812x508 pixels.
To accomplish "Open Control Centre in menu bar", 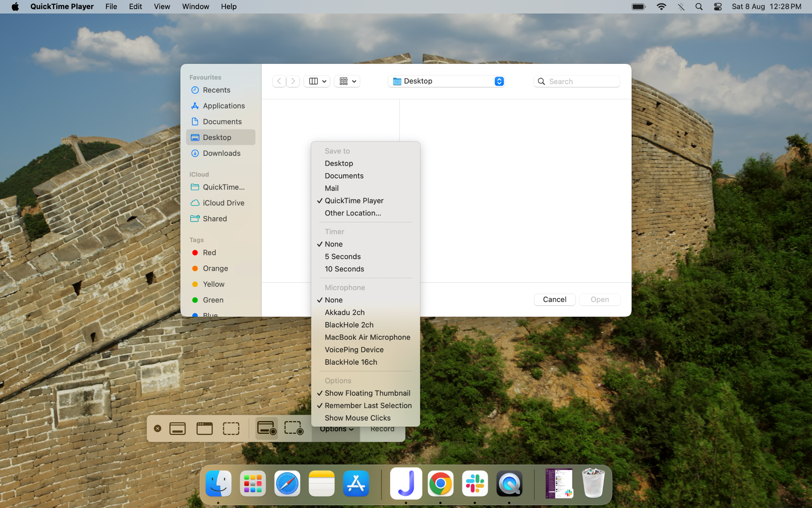I will 718,7.
